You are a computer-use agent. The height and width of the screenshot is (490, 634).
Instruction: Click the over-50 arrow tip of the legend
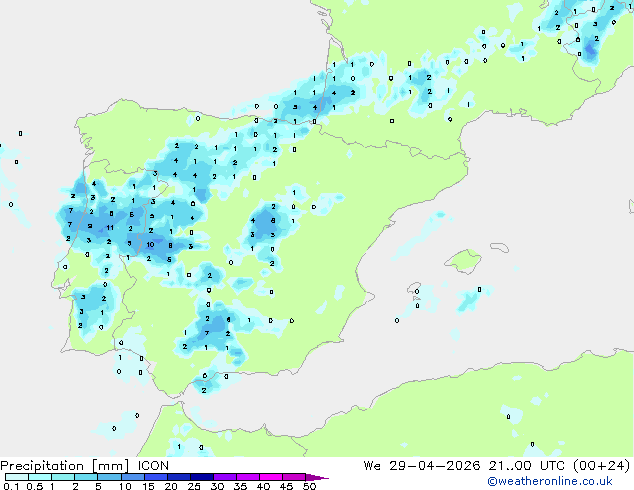pos(317,477)
